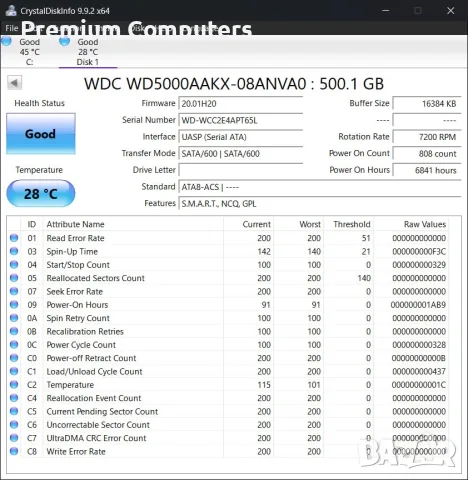The image size is (468, 480).
Task: Click the Worst column header
Action: 298,224
